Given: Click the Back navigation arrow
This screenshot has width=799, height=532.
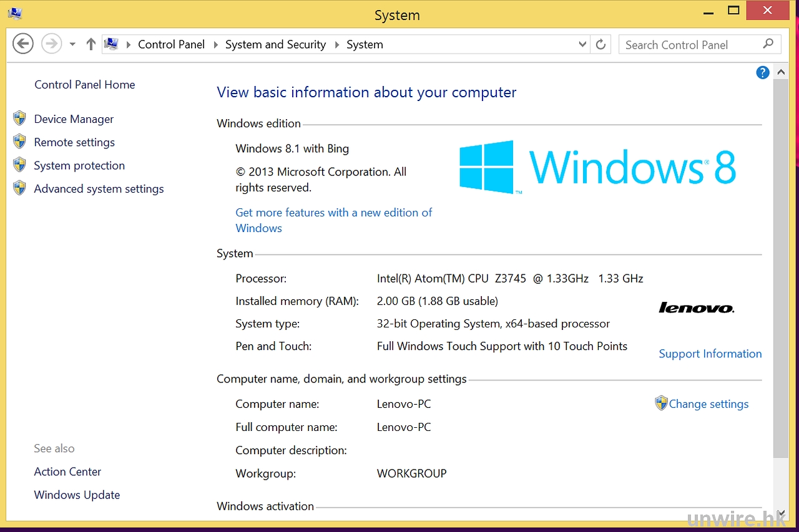Looking at the screenshot, I should click(23, 44).
